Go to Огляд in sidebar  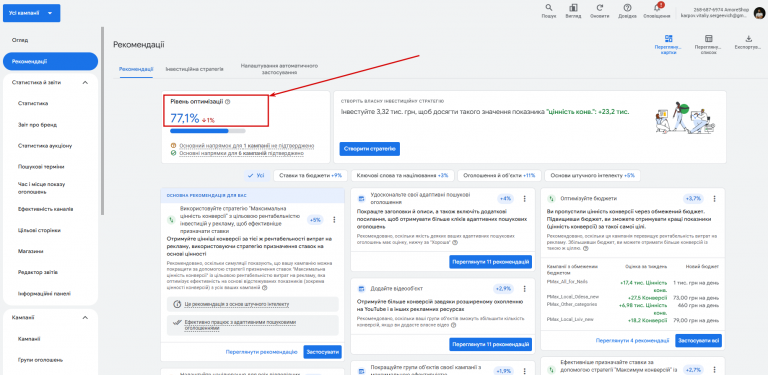(x=20, y=40)
